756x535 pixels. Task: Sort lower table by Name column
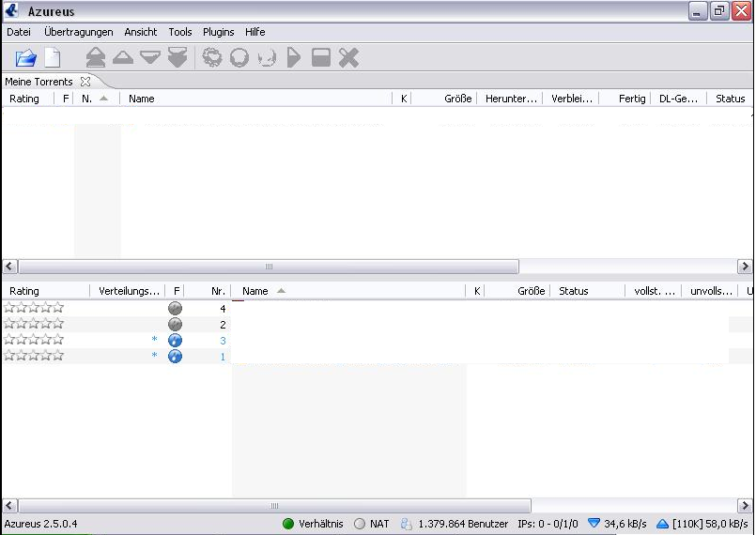coord(348,291)
